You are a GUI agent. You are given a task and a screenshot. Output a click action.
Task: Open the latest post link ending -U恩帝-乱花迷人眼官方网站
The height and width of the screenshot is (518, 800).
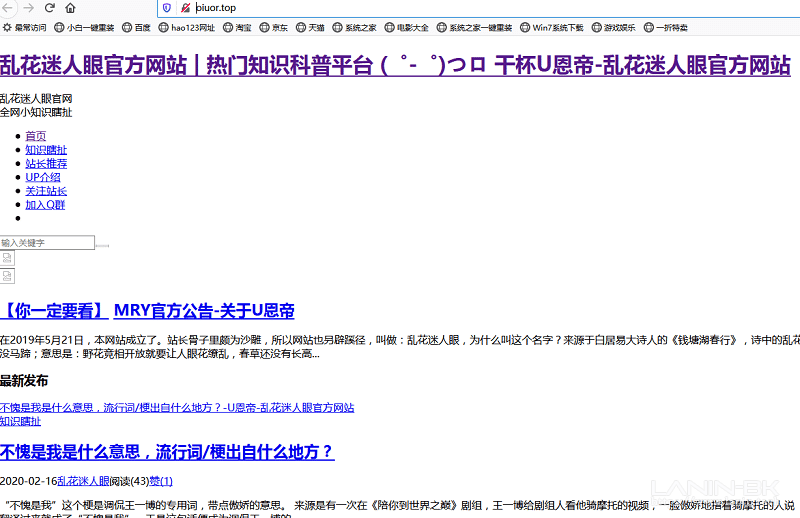pyautogui.click(x=177, y=407)
